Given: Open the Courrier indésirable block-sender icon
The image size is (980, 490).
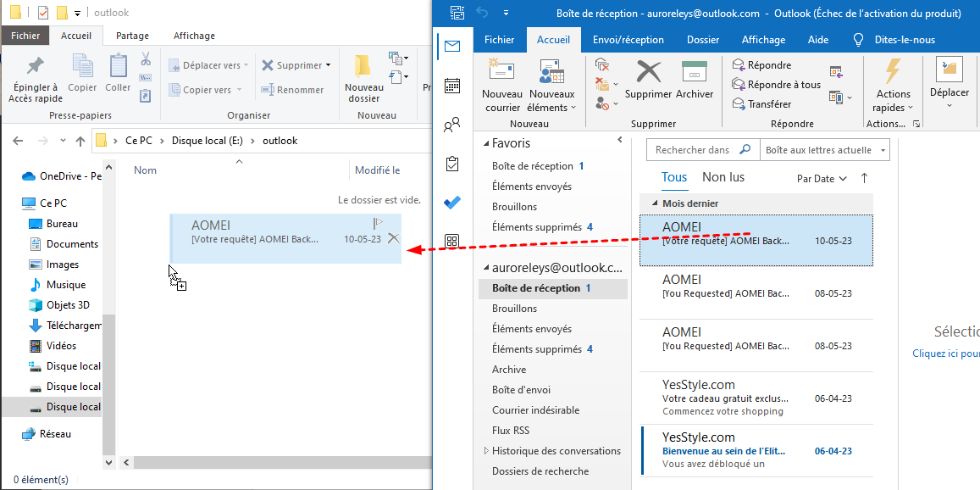Looking at the screenshot, I should coord(606,104).
